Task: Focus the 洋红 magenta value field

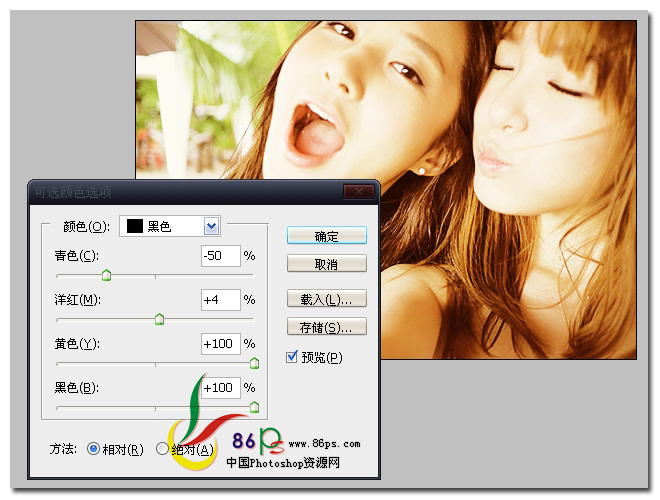Action: tap(220, 300)
